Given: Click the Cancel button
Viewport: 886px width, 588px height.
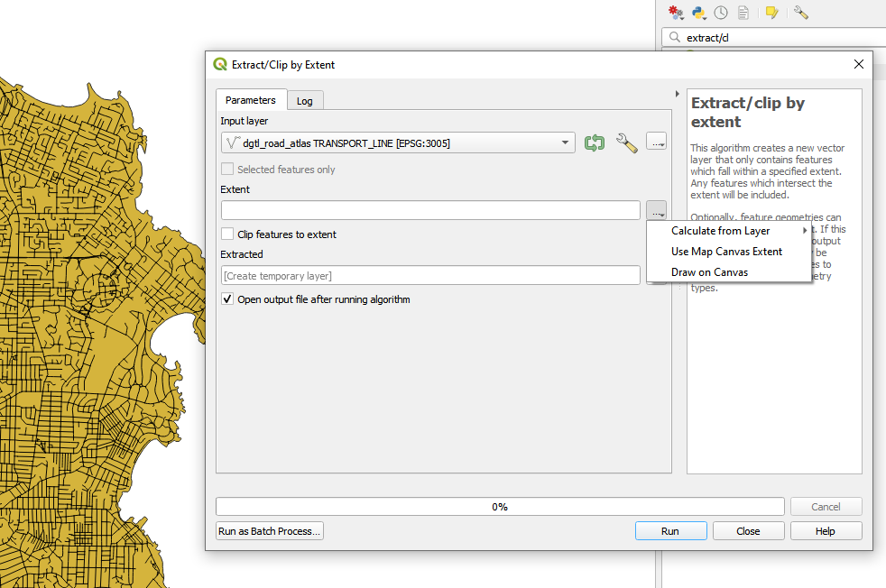Looking at the screenshot, I should 826,507.
